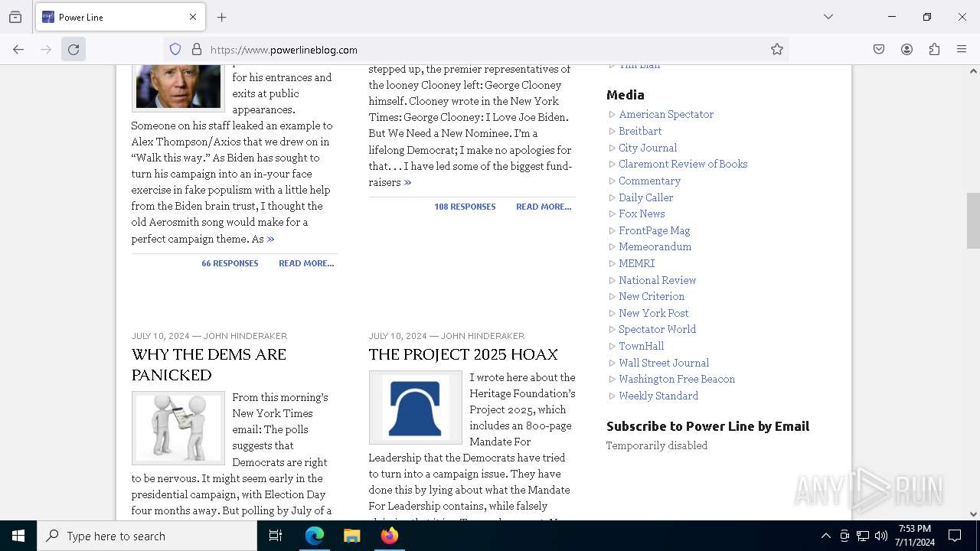Show hidden system tray icons
The image size is (980, 551).
click(825, 536)
